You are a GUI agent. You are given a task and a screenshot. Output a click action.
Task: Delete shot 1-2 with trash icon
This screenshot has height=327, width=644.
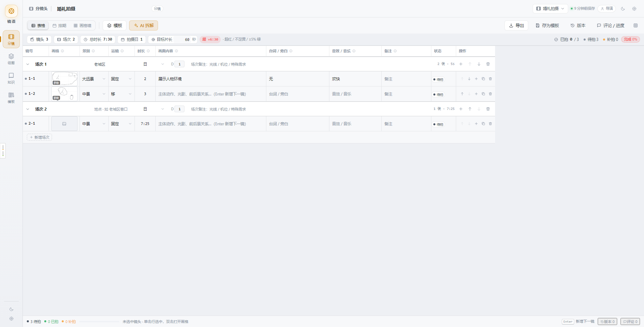point(490,94)
